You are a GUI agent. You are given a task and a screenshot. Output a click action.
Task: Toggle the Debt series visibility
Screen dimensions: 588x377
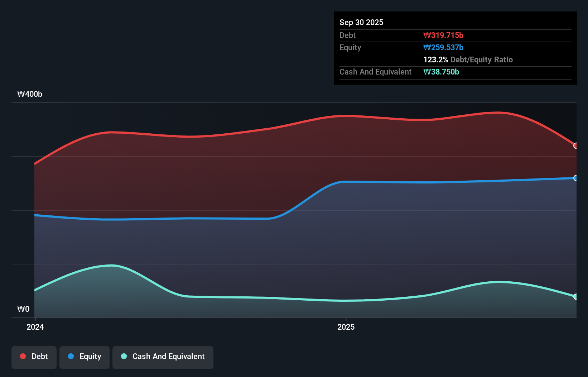(x=34, y=357)
